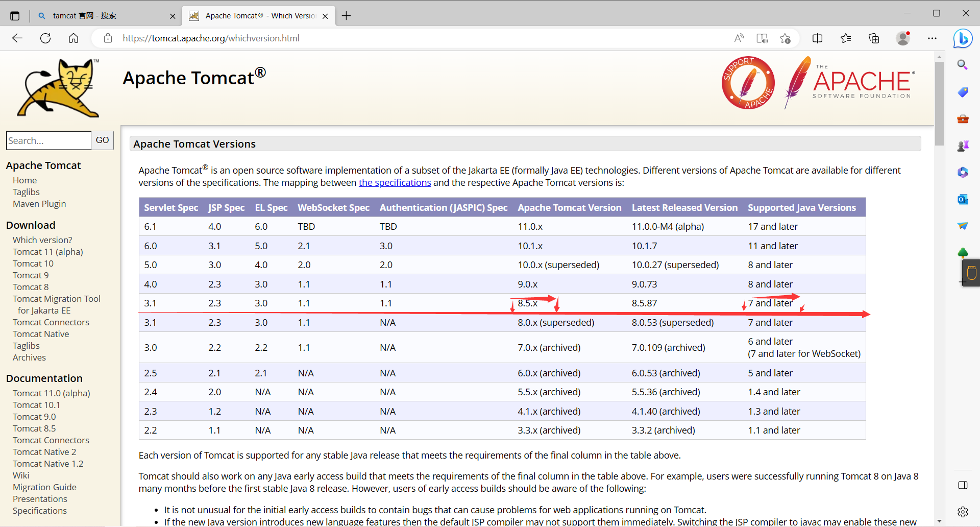View site information lock icon
This screenshot has height=527, width=980.
coord(108,38)
